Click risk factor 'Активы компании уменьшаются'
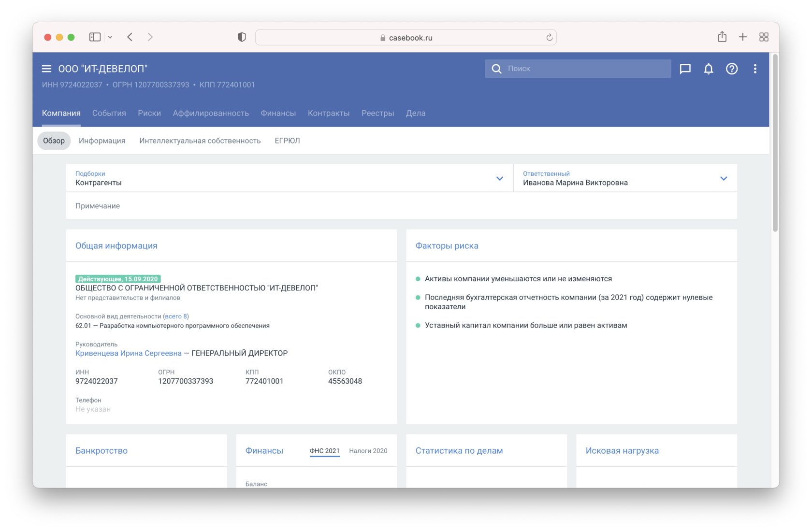 518,279
